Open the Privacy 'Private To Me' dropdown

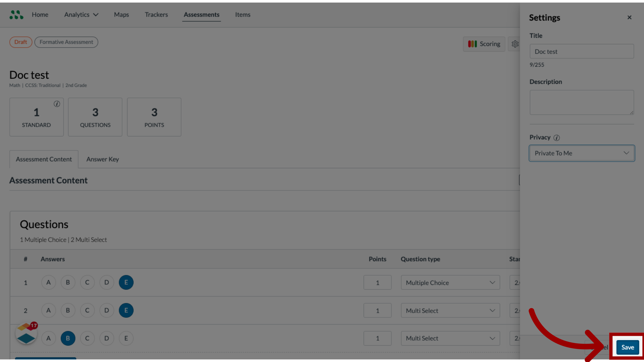[582, 153]
